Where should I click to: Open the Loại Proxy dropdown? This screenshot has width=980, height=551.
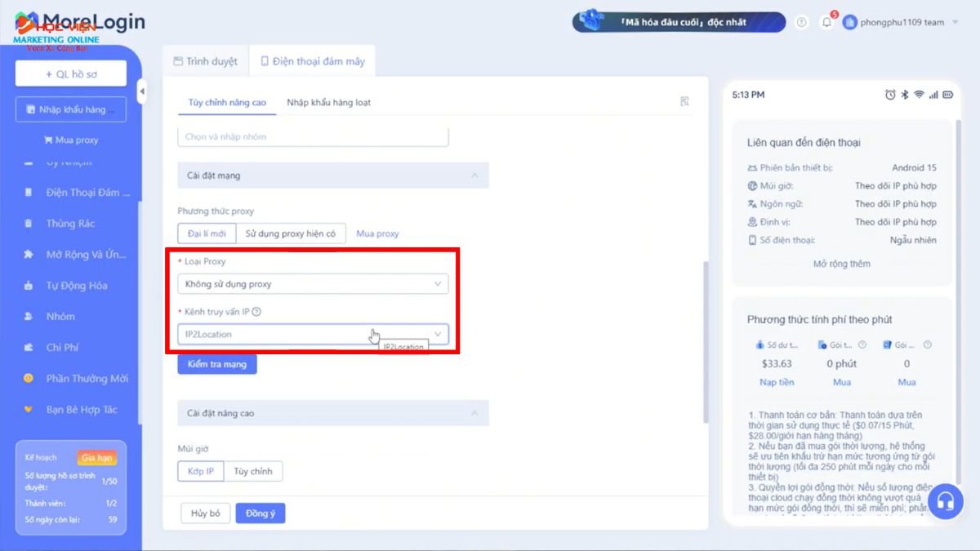pyautogui.click(x=313, y=284)
